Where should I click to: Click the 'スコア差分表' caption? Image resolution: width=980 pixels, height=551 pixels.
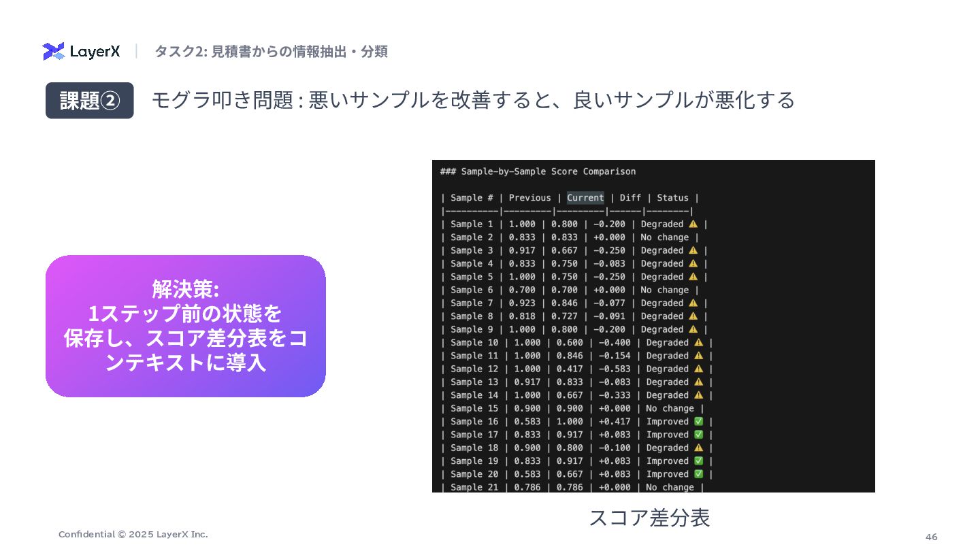click(649, 518)
